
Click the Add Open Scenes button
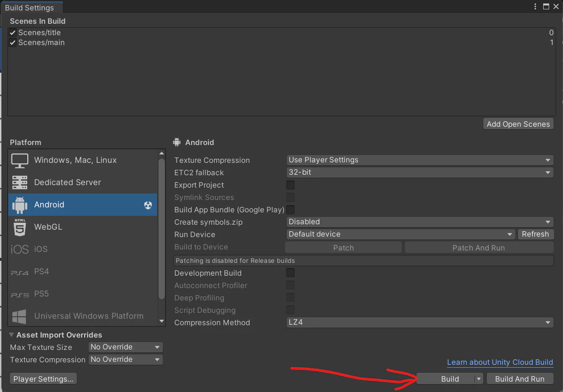click(x=518, y=124)
